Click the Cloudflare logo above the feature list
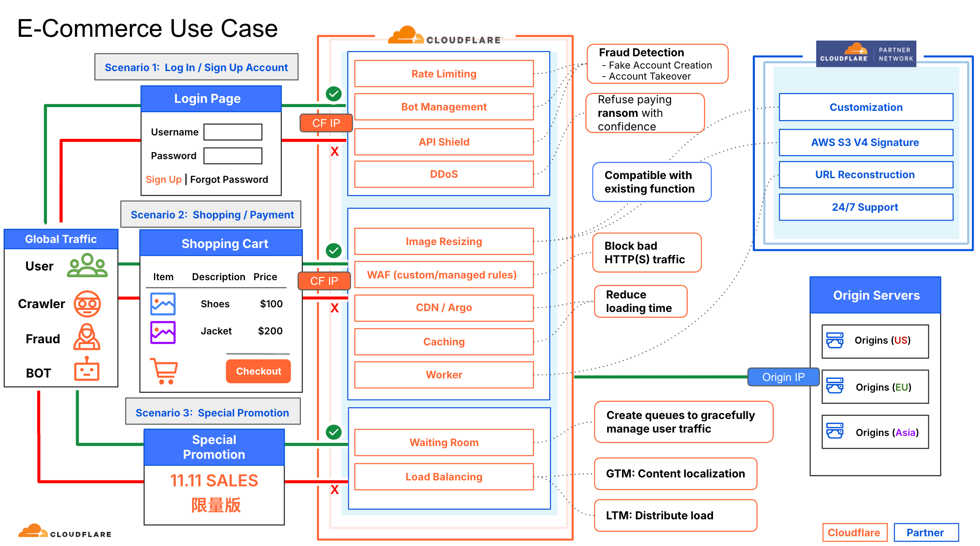The image size is (980, 546). tap(445, 36)
